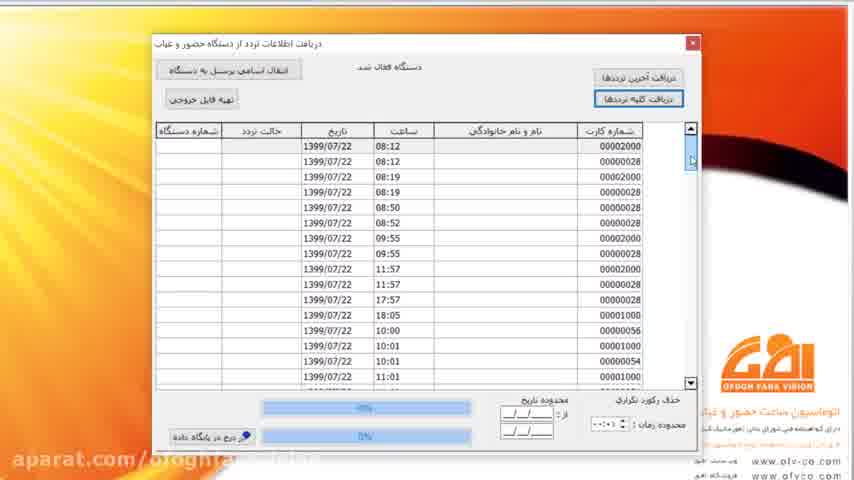The width and height of the screenshot is (854, 480).
Task: Click the 'درج در پایگاه داده' button
Action: click(211, 437)
